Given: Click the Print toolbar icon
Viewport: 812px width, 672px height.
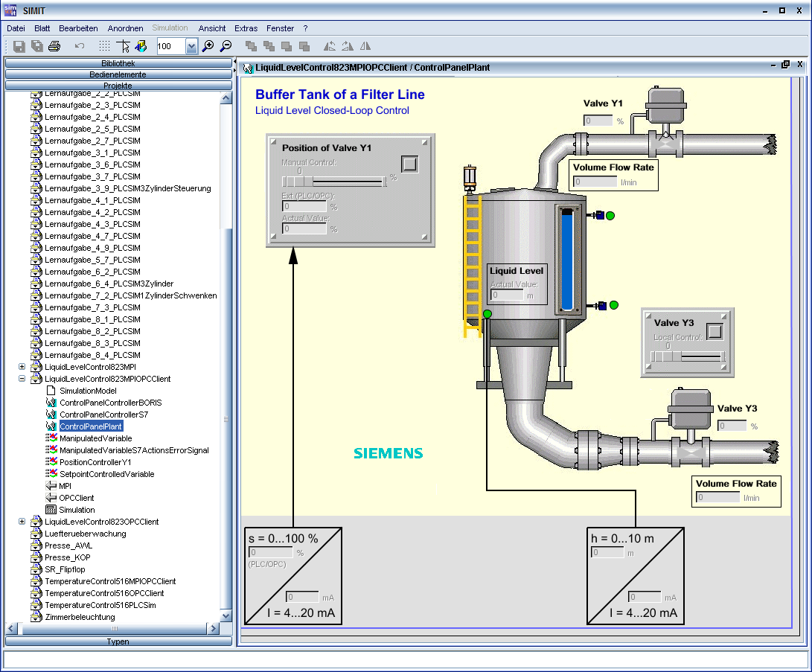Looking at the screenshot, I should click(x=54, y=46).
